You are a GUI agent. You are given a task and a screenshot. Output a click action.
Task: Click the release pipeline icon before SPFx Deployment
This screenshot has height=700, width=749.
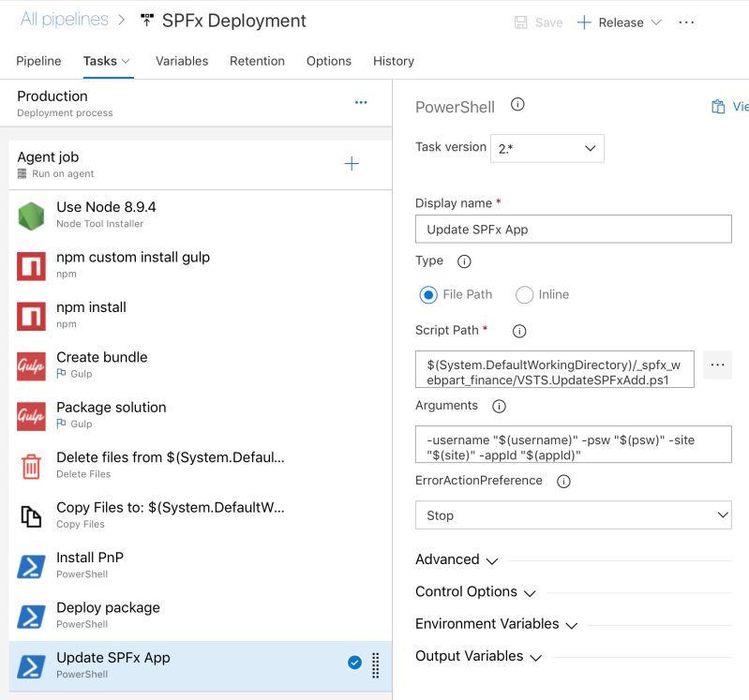click(x=146, y=20)
